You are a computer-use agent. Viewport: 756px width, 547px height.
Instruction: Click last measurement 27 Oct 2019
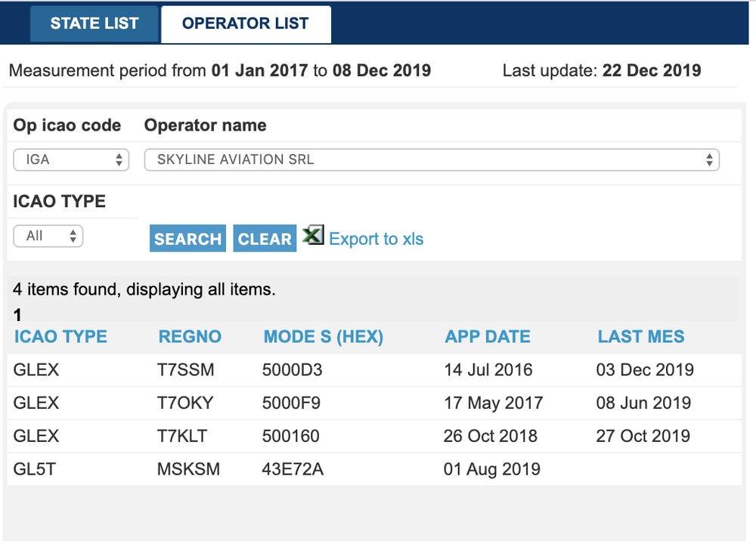click(x=643, y=436)
